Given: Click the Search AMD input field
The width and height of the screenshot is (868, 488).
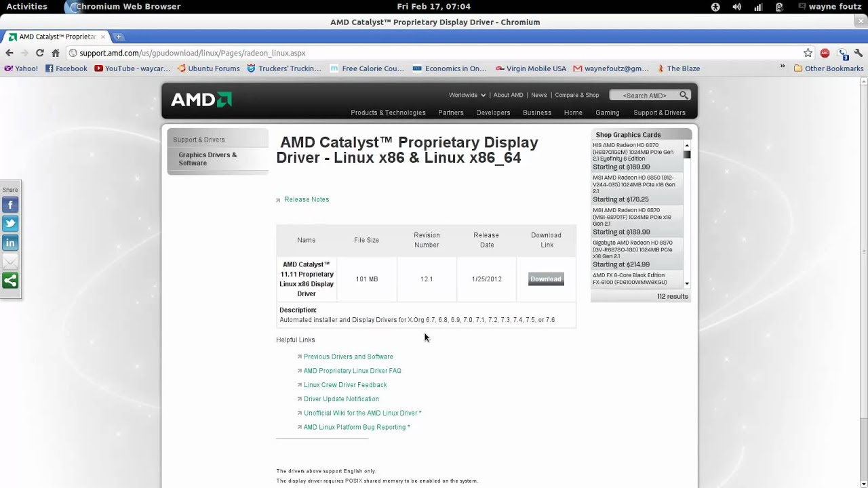Looking at the screenshot, I should 644,96.
